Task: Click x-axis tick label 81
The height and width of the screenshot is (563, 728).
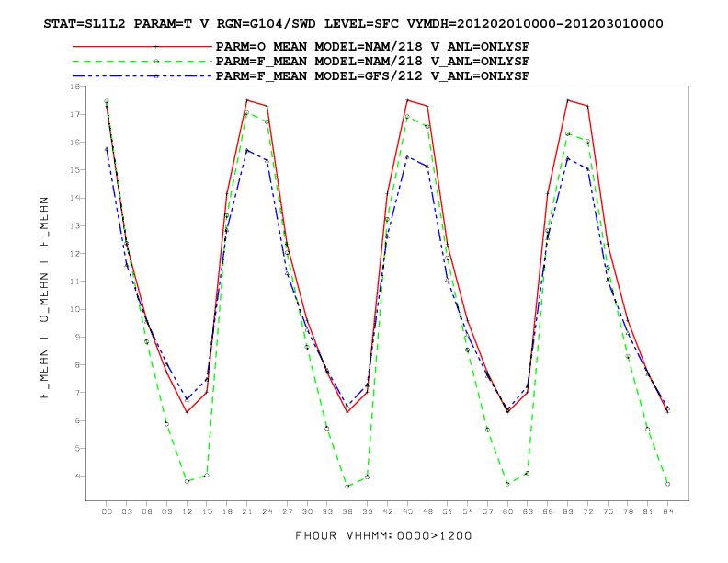Action: click(x=648, y=511)
